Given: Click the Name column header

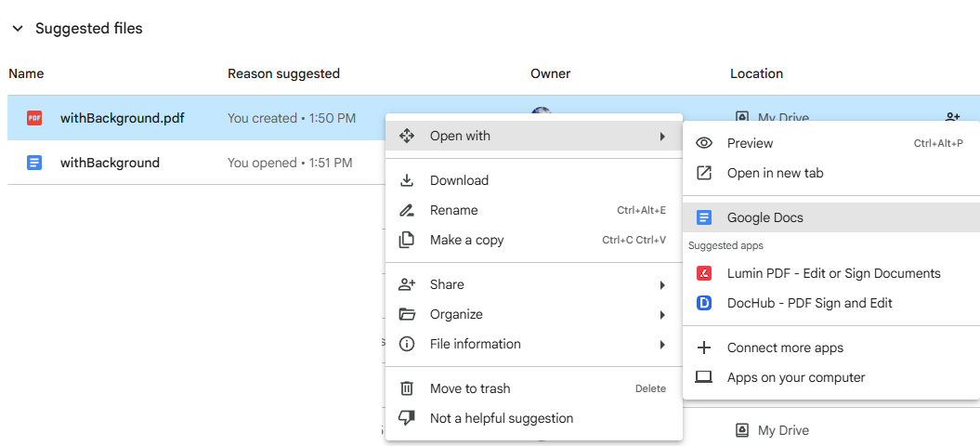Looking at the screenshot, I should 26,73.
